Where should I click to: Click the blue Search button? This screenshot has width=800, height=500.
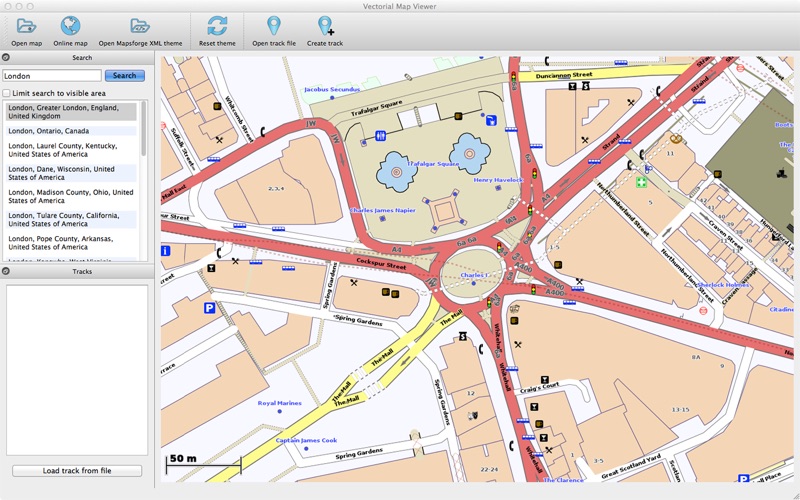pos(124,76)
